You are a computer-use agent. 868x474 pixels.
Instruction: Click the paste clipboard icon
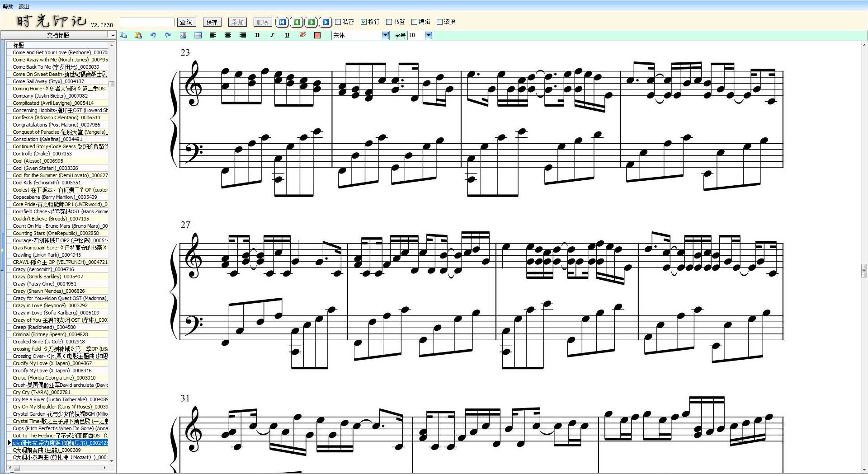pyautogui.click(x=138, y=35)
